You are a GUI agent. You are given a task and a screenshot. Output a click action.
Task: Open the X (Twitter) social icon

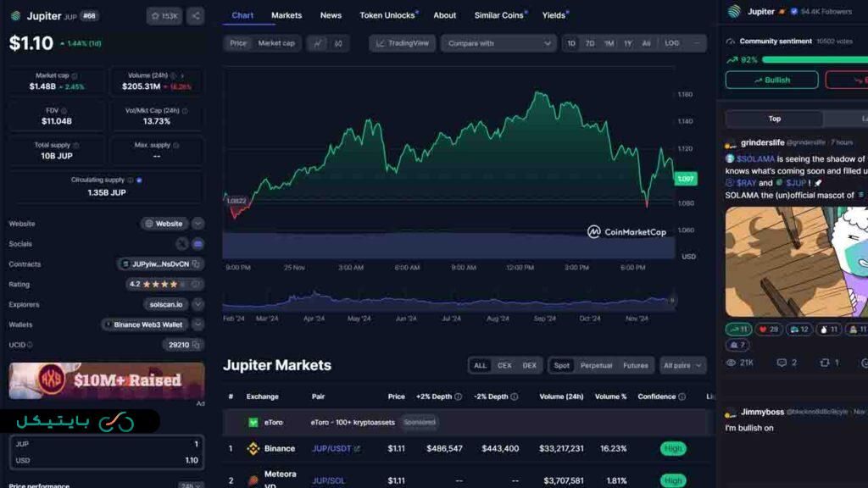(x=182, y=244)
